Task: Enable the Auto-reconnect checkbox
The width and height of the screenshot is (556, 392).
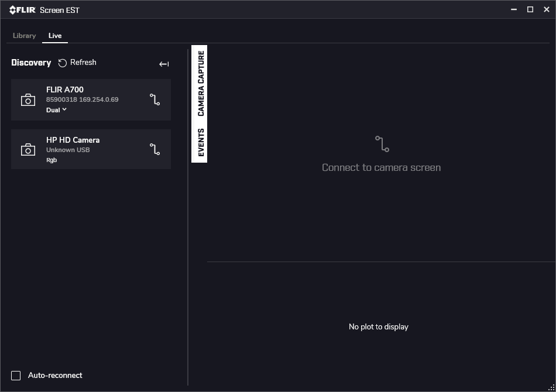Action: pyautogui.click(x=16, y=376)
